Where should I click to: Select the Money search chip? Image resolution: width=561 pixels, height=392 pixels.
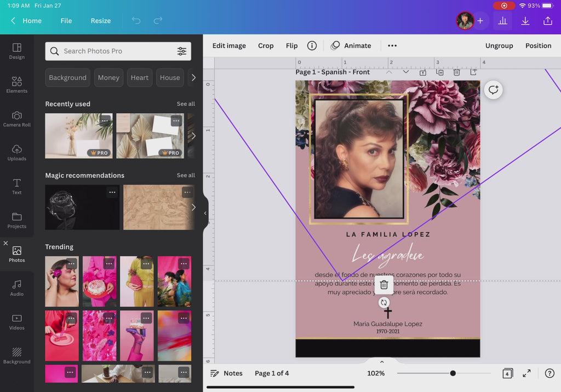(109, 78)
